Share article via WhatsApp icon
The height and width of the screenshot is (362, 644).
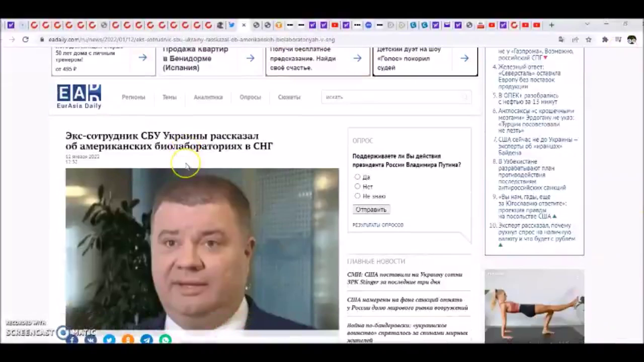(165, 340)
